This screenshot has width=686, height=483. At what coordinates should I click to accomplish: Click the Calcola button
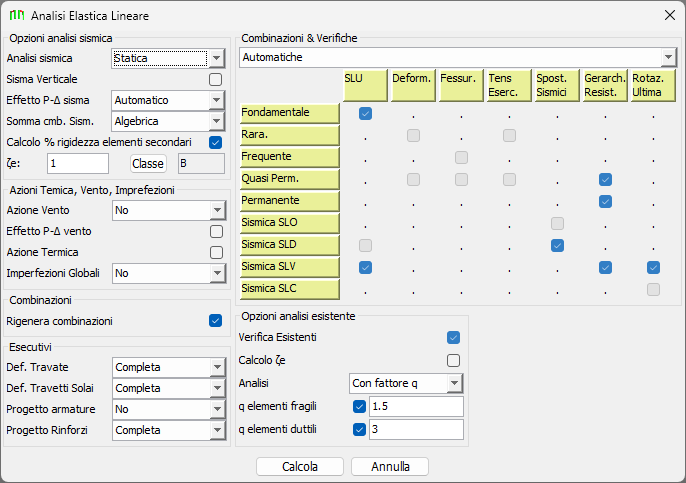coord(300,467)
